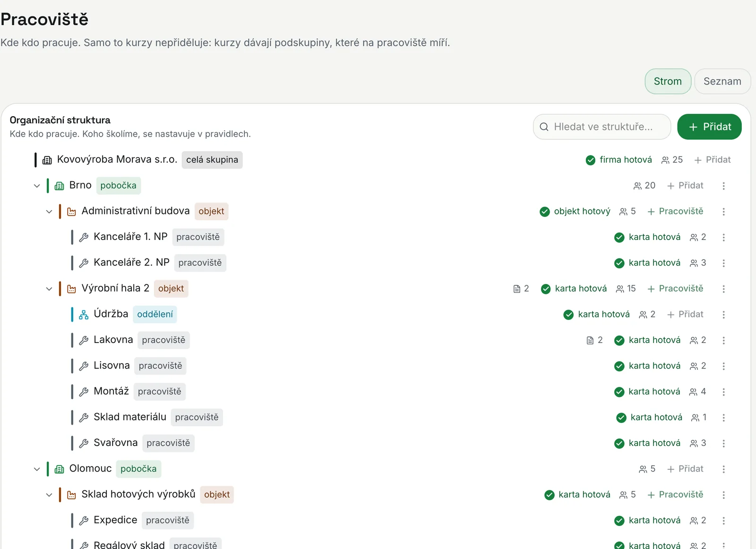Screen dimensions: 756x549
Task: Open kebab menu for Výrobní hala 2
Action: point(723,289)
